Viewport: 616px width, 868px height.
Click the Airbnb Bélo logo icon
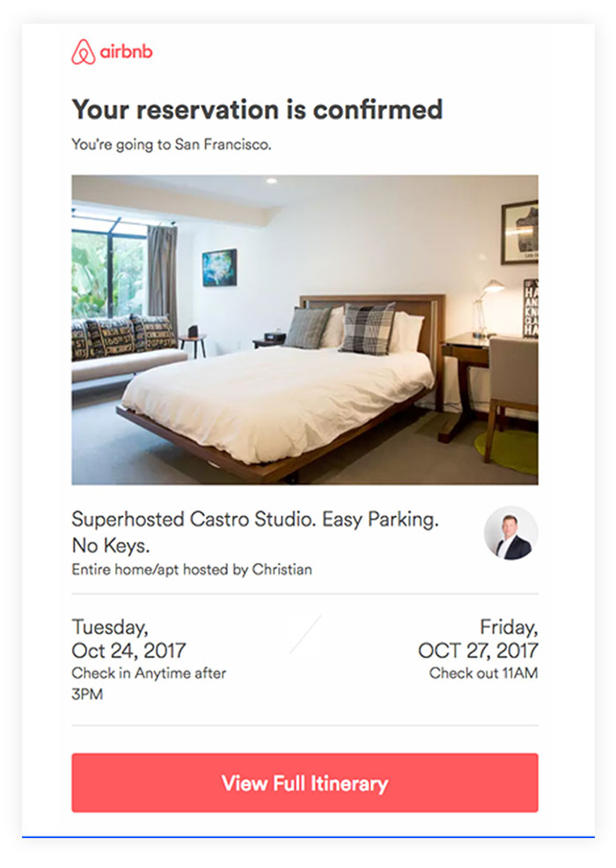click(84, 51)
